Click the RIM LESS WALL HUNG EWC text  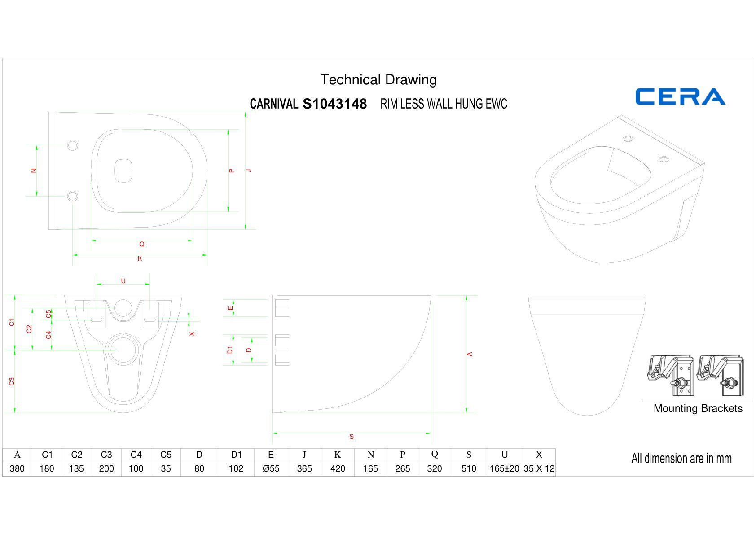[444, 104]
